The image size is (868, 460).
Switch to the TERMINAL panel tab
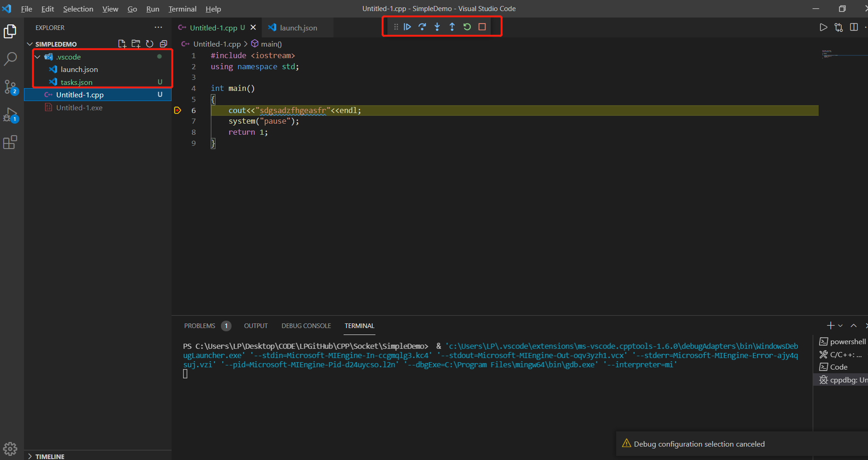tap(359, 326)
